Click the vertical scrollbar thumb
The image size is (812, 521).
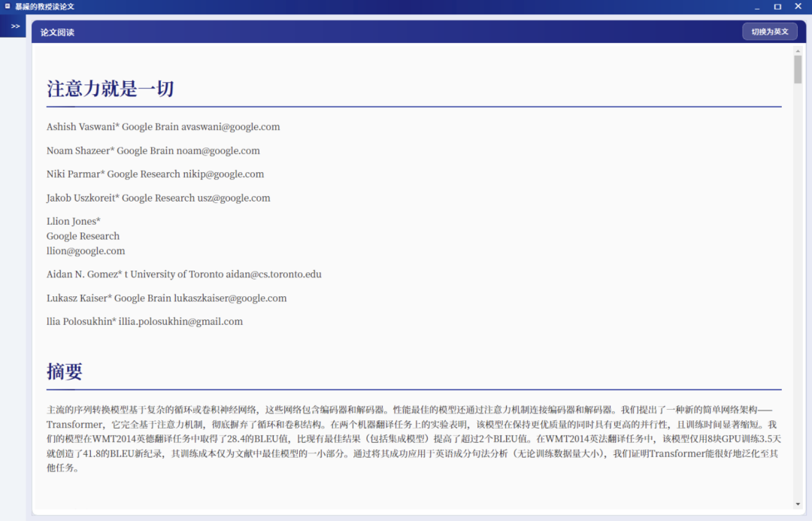point(798,69)
